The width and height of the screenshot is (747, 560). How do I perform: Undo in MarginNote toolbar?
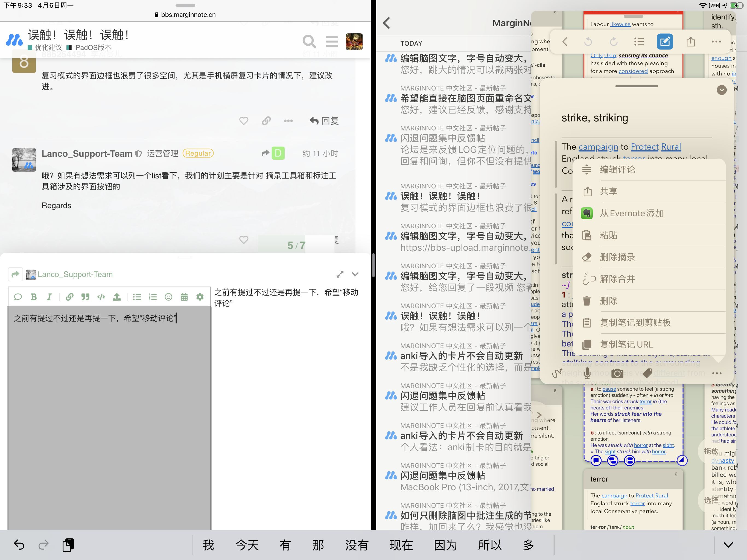click(x=588, y=42)
